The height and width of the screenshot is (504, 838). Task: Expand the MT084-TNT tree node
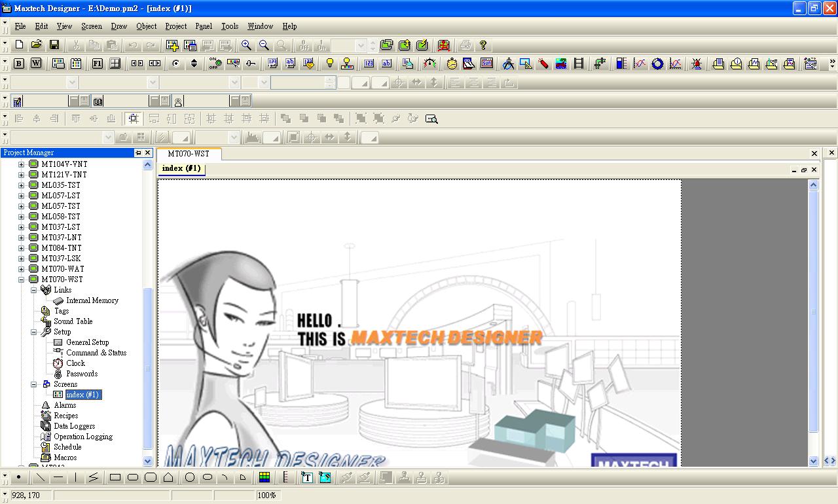coord(21,248)
